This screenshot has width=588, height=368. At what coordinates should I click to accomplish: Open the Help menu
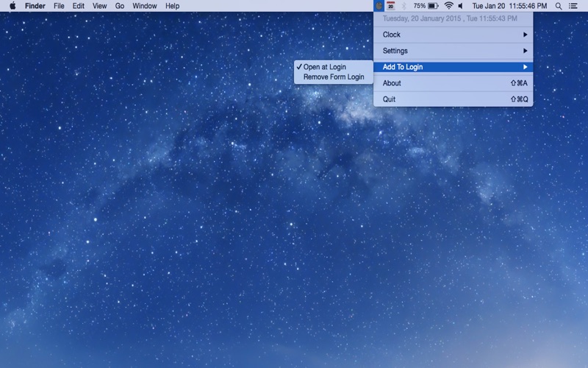coord(173,6)
